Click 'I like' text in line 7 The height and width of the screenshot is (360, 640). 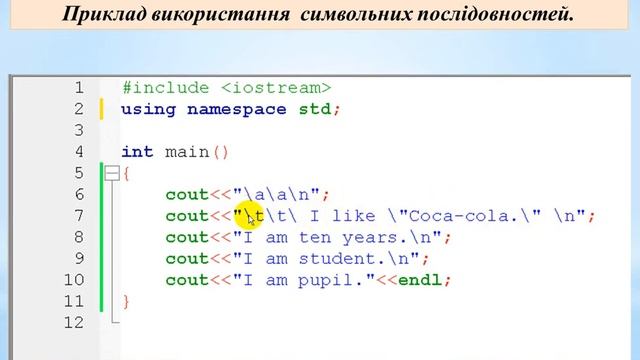342,216
